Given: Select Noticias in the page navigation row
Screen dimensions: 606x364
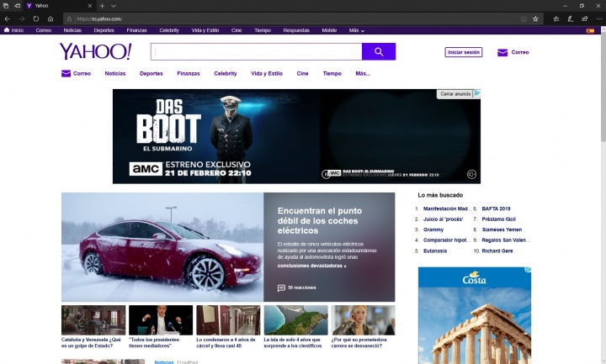Looking at the screenshot, I should [115, 73].
